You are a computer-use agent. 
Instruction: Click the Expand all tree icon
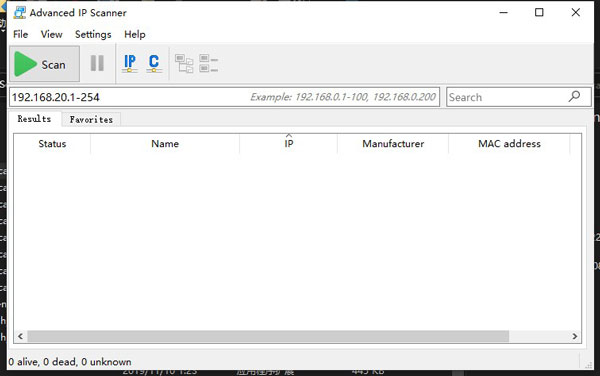tap(184, 63)
